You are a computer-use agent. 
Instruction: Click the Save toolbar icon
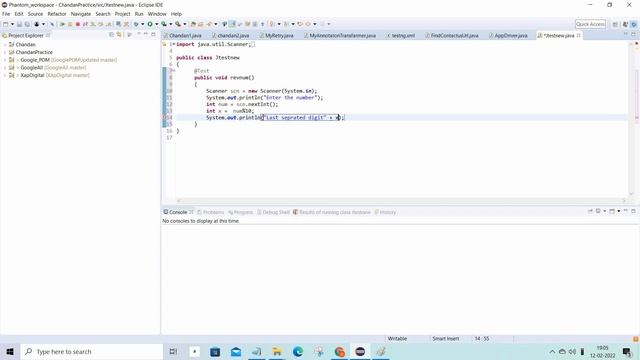pyautogui.click(x=19, y=24)
